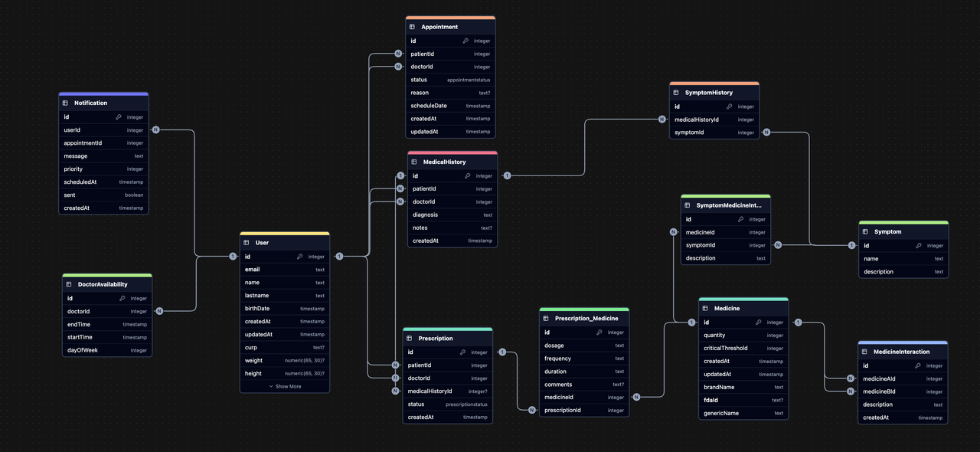Click the key icon in Medicine id row

759,323
